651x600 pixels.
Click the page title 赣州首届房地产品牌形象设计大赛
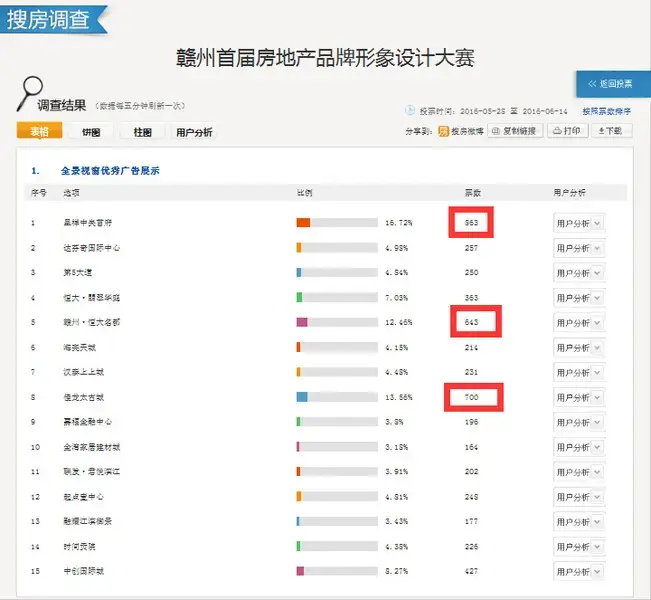tap(326, 58)
